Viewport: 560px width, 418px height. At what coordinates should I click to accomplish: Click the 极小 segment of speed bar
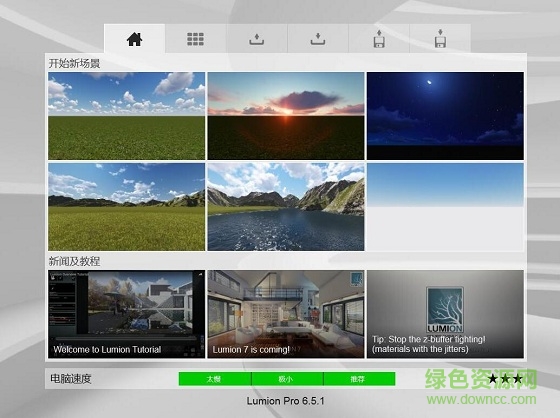click(287, 379)
